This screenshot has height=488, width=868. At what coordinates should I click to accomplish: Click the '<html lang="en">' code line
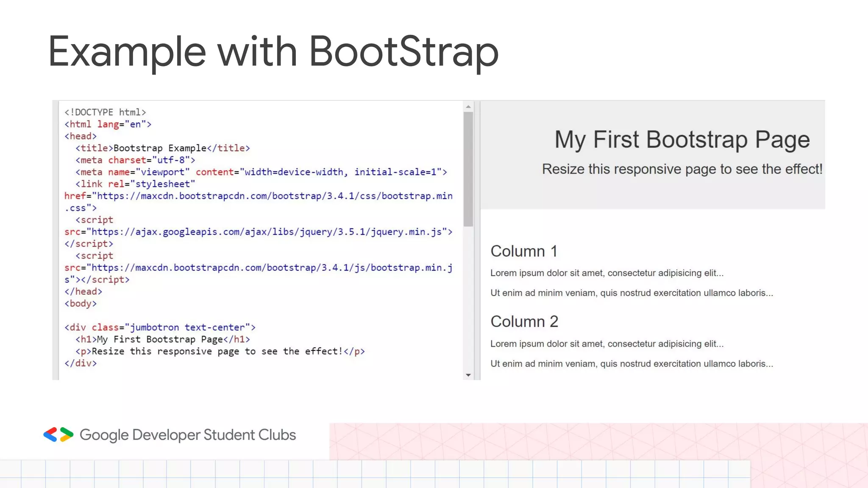pyautogui.click(x=108, y=124)
